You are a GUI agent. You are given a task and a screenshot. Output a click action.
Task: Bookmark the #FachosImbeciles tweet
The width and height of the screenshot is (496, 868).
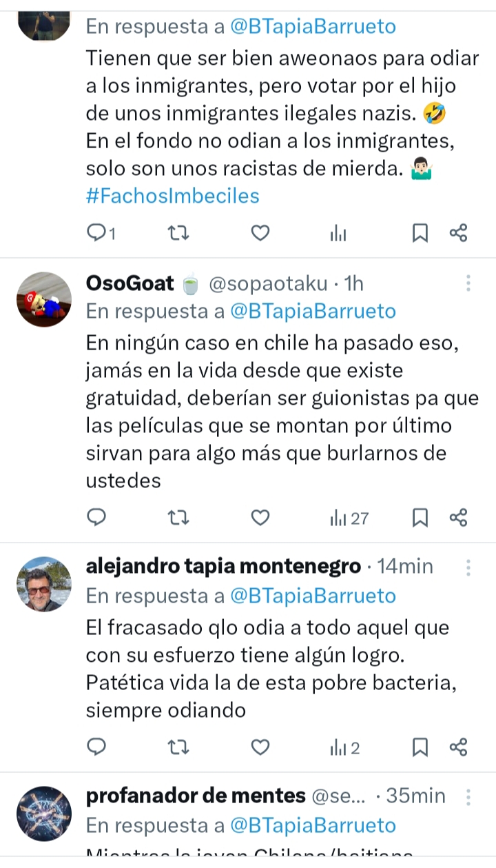coord(420,234)
